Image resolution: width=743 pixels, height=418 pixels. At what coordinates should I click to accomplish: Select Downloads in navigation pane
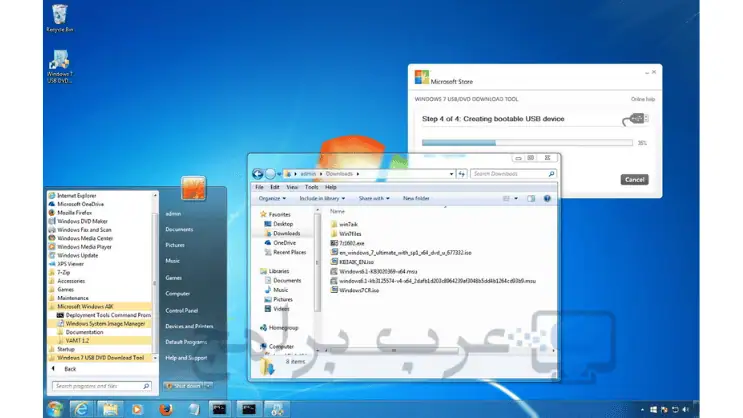tap(286, 233)
